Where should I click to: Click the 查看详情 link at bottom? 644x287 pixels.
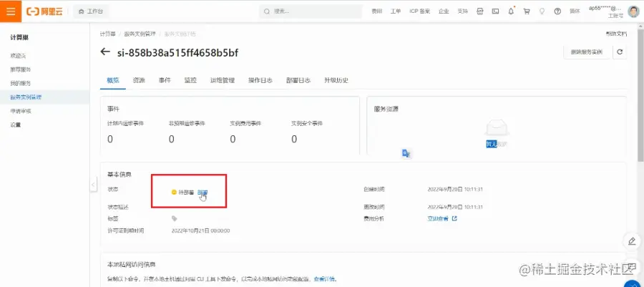[324, 279]
